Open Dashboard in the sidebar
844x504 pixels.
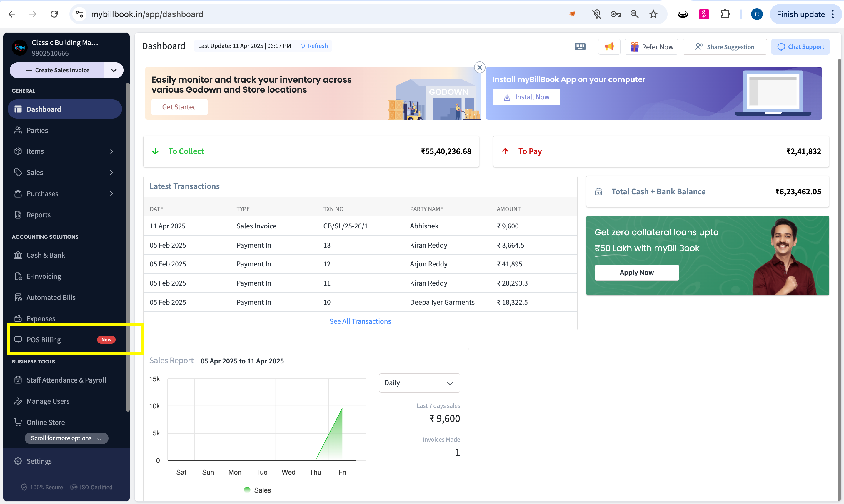pos(64,109)
